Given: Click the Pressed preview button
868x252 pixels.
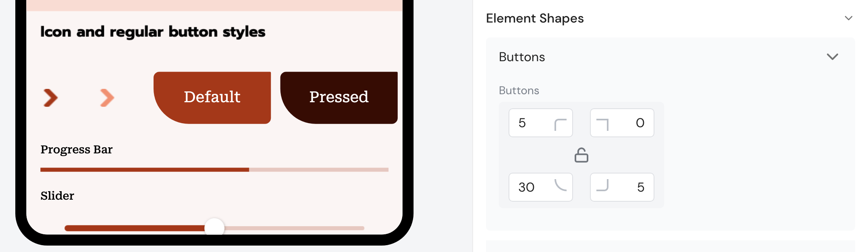Looking at the screenshot, I should coord(339,97).
